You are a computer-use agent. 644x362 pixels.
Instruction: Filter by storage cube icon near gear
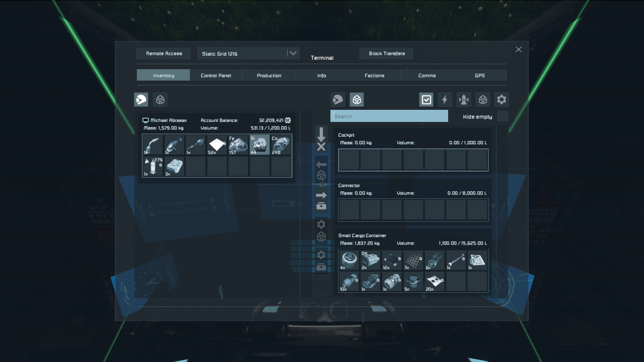[x=483, y=100]
